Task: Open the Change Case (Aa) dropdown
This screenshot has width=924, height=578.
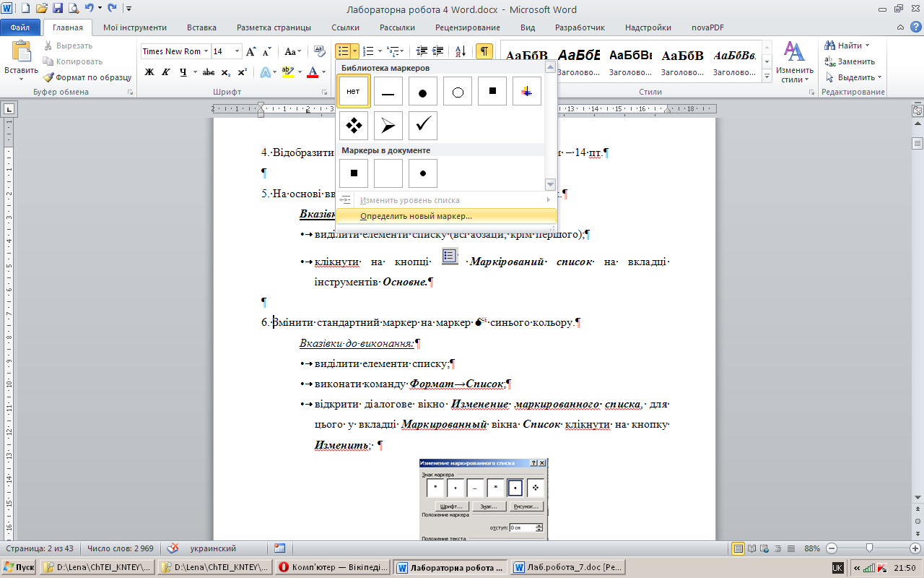Action: 292,51
